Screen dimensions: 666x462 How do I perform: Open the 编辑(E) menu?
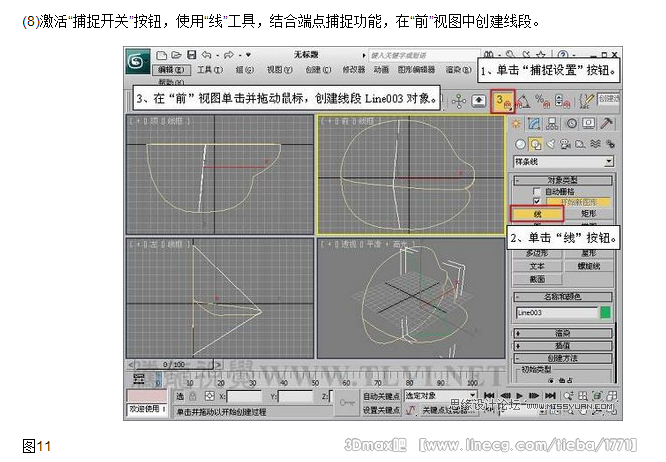click(171, 70)
